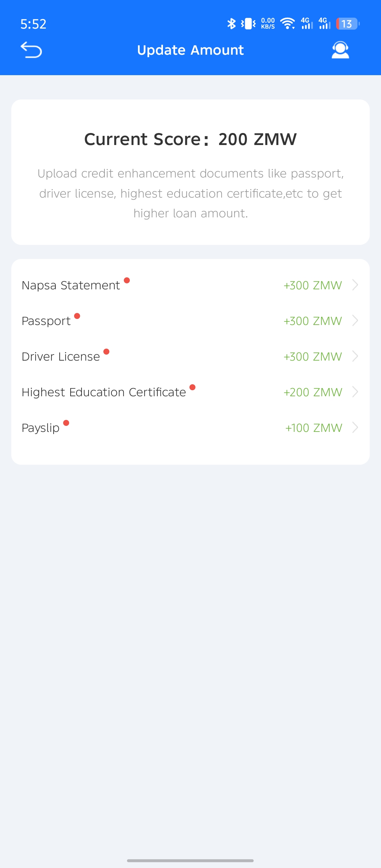The height and width of the screenshot is (868, 381).
Task: Select the Napsa Statement option
Action: pos(71,285)
